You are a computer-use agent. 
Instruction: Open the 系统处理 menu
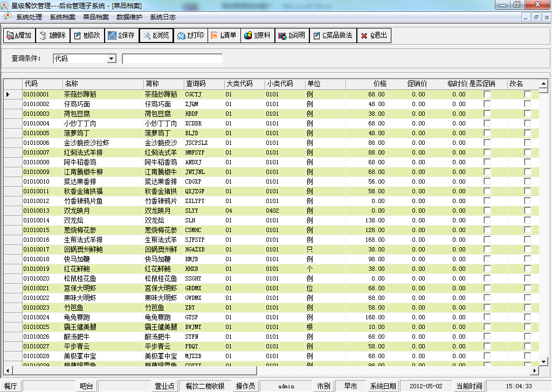(29, 17)
